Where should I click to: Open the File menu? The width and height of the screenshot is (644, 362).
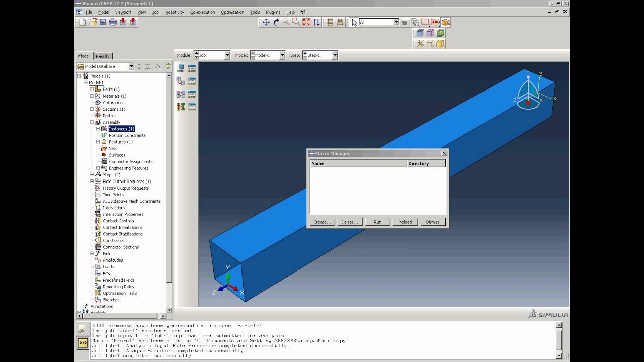[89, 12]
